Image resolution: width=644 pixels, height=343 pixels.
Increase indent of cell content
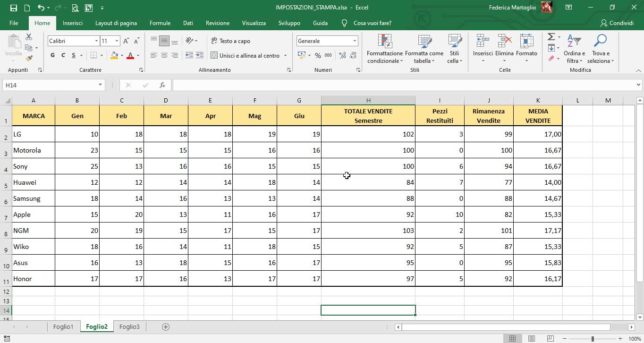[x=200, y=55]
